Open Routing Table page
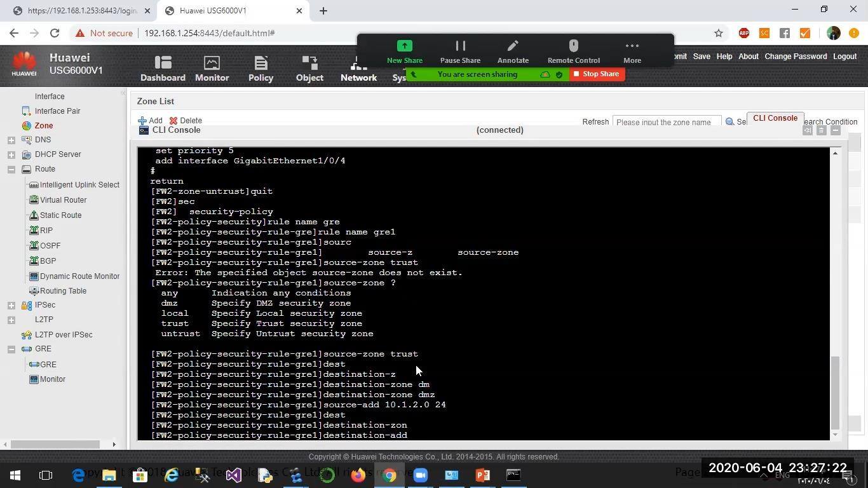 pos(63,291)
